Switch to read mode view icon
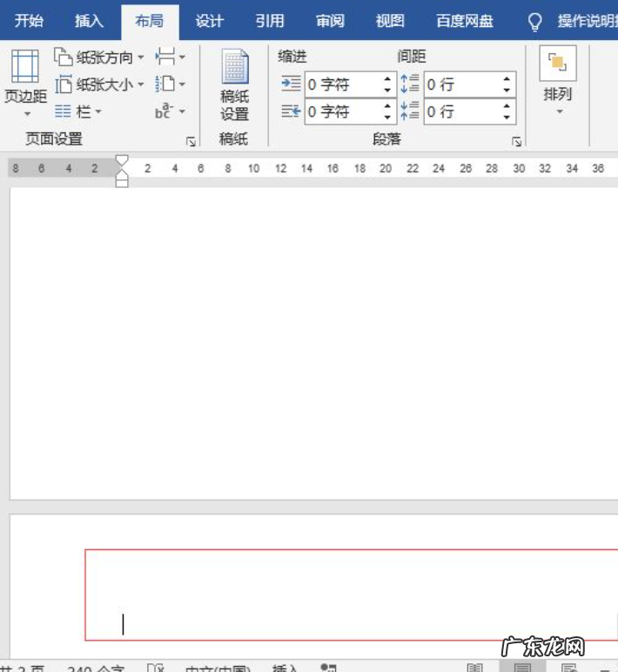Screen dimensions: 618x672 (474, 669)
